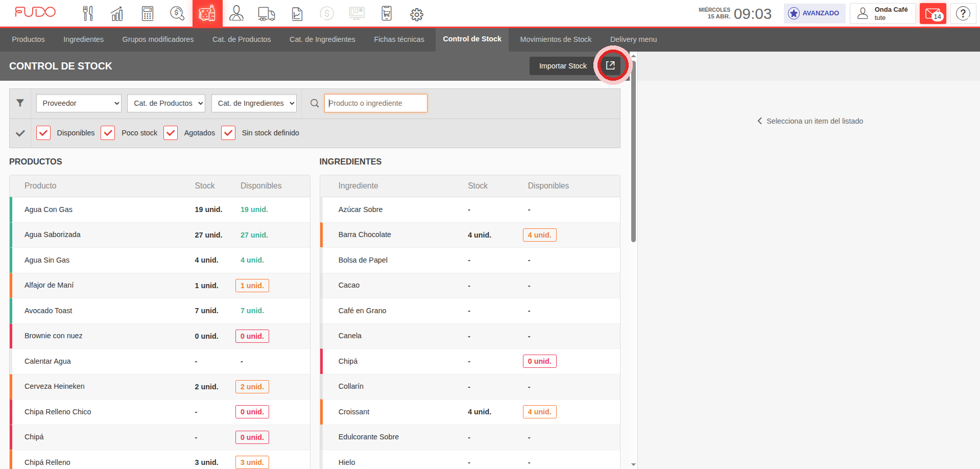The height and width of the screenshot is (469, 980).
Task: Click the export stock icon button
Action: click(x=610, y=65)
